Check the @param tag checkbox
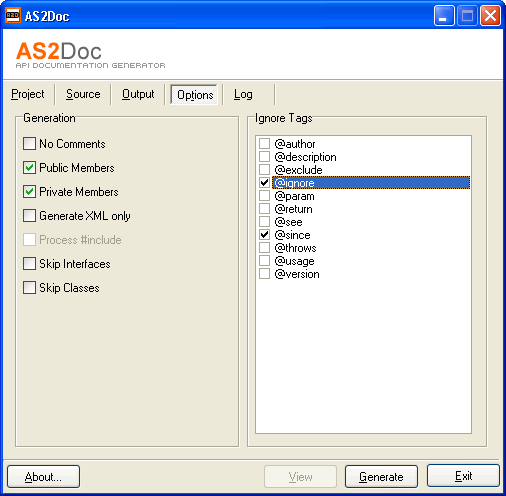Screen dimensions: 506x496 (264, 196)
